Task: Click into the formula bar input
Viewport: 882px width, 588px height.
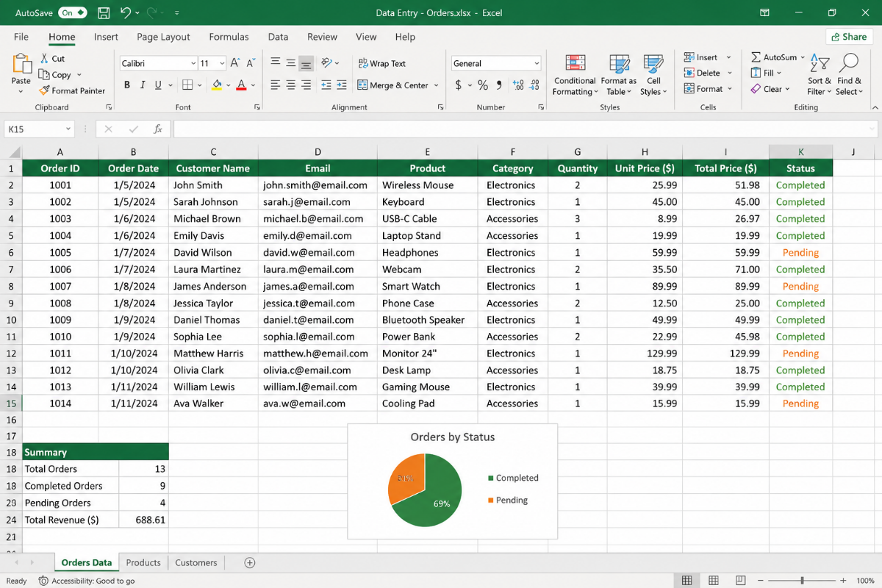Action: pyautogui.click(x=525, y=129)
